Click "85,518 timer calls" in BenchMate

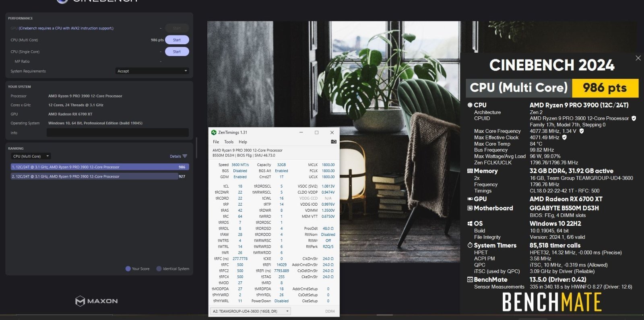point(555,245)
